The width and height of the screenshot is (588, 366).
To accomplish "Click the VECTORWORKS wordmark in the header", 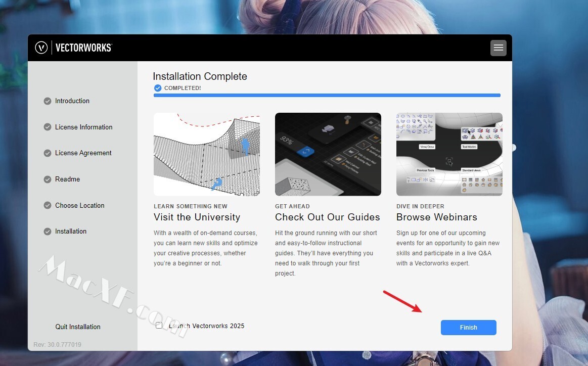I will pos(83,48).
